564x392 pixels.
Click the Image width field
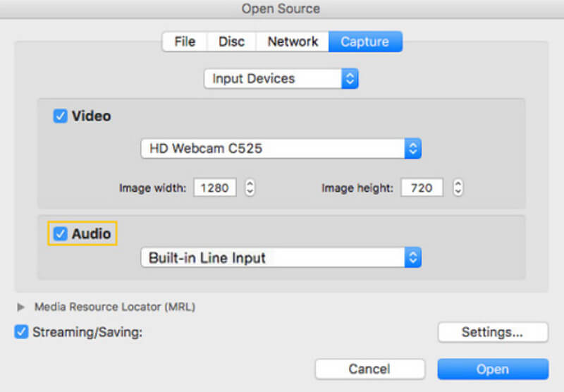pos(215,188)
